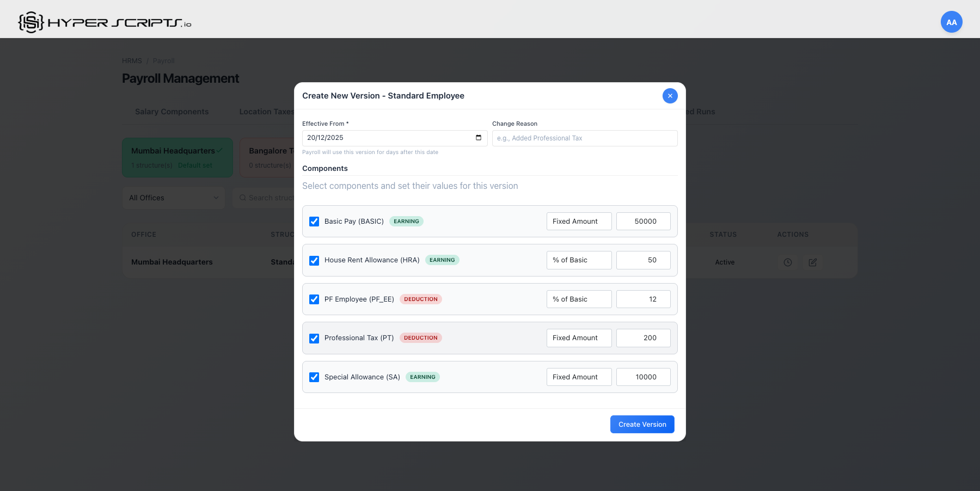Close the Create New Version dialog
The image size is (980, 491).
coord(670,96)
